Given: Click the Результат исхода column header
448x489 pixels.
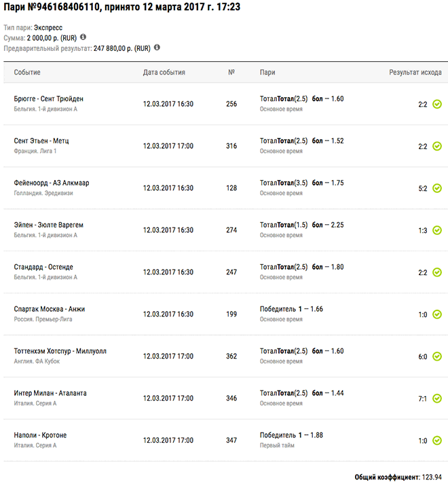Looking at the screenshot, I should 415,72.
